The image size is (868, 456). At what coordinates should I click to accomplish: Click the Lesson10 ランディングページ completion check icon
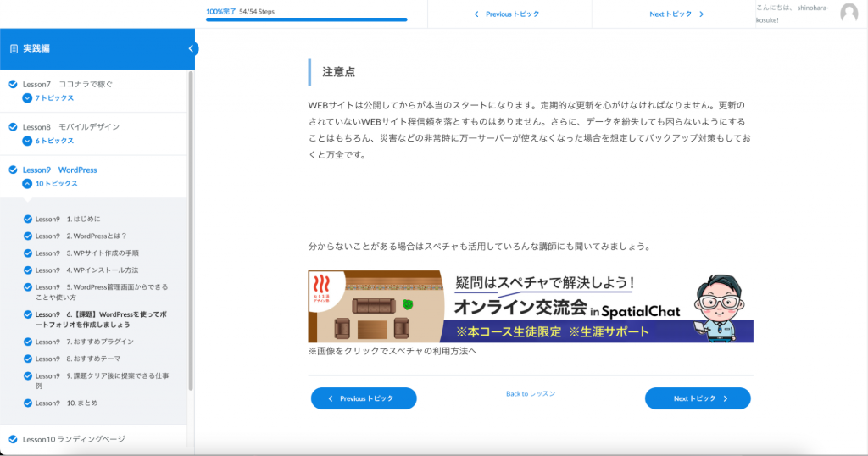pos(13,439)
